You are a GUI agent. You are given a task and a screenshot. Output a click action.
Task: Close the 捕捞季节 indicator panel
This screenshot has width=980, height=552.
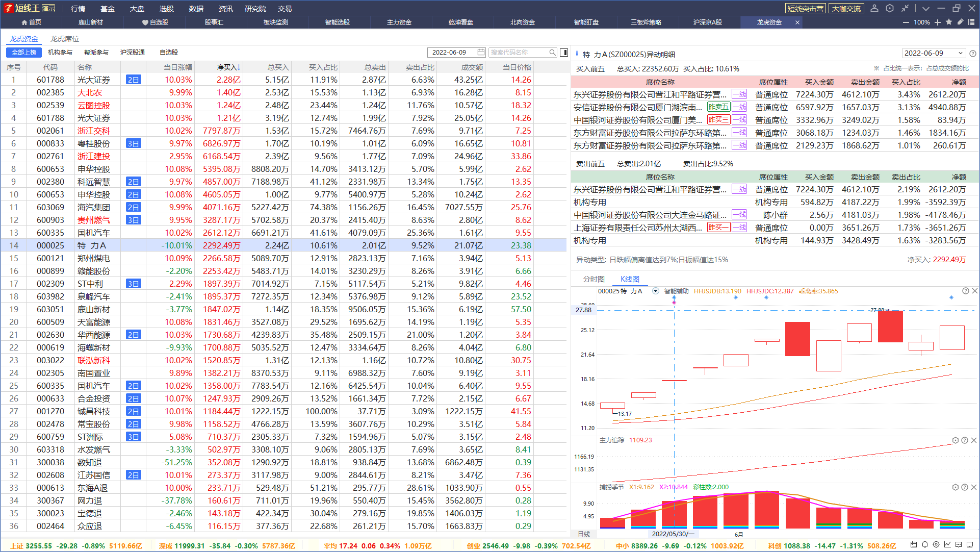(x=974, y=487)
